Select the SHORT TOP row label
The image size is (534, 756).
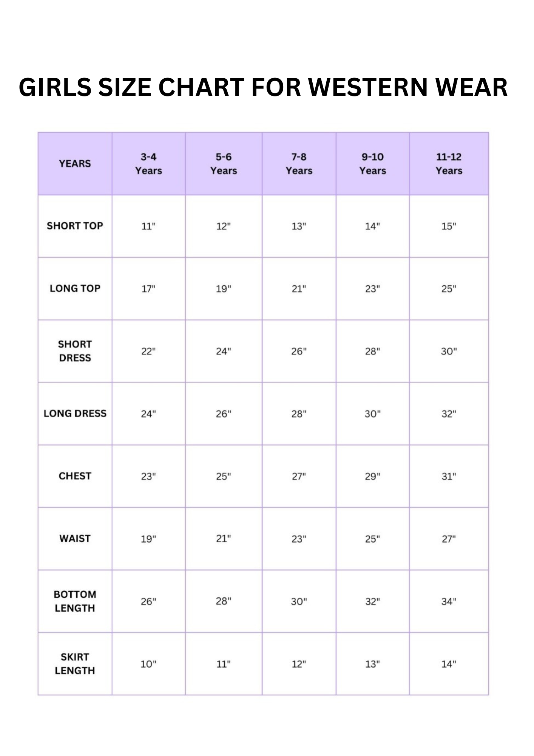click(x=75, y=226)
